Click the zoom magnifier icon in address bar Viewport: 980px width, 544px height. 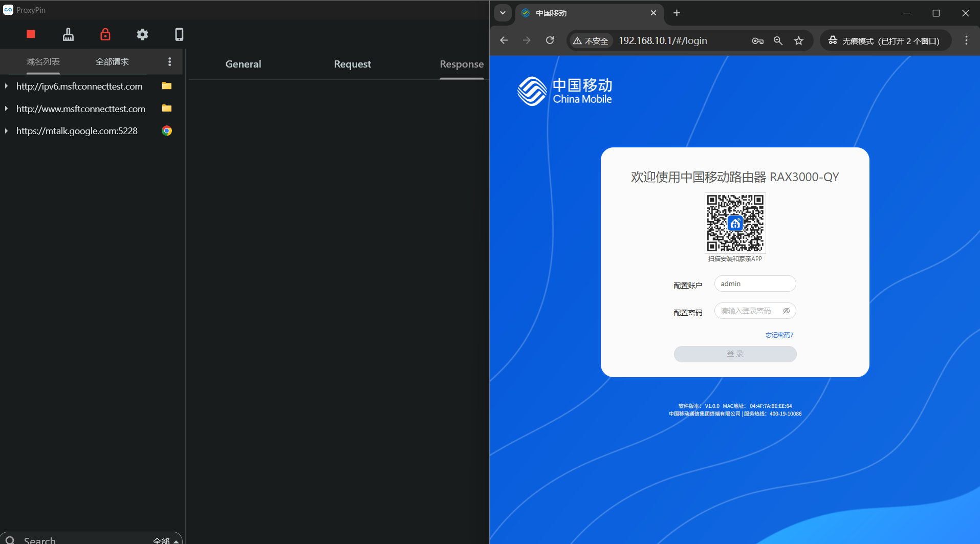pos(778,41)
